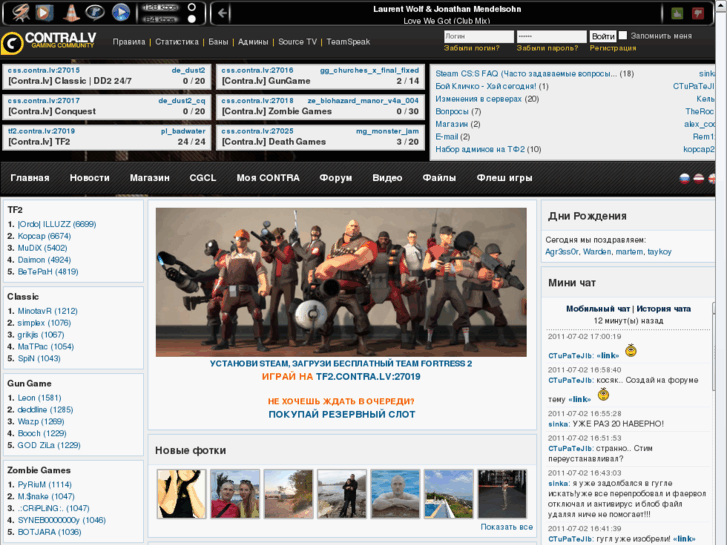Screen dimensions: 727x545
Task: Open Изменения в серверах forum topic
Action: pos(478,99)
